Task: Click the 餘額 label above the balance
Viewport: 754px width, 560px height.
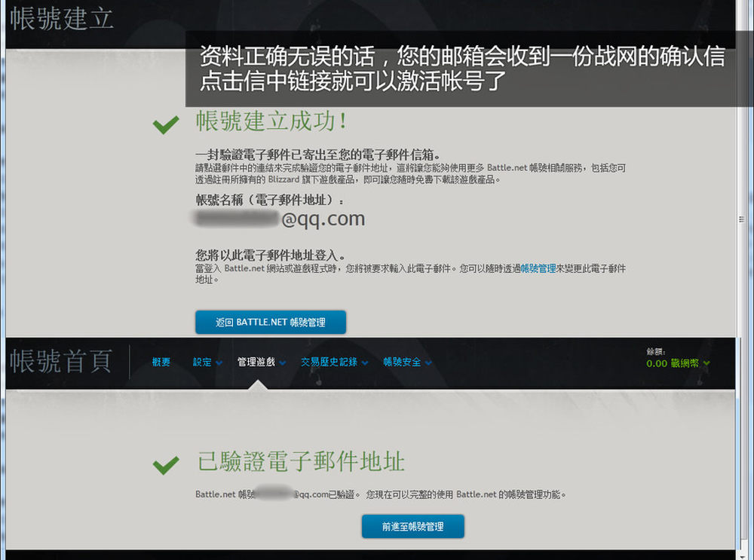Action: pos(655,351)
